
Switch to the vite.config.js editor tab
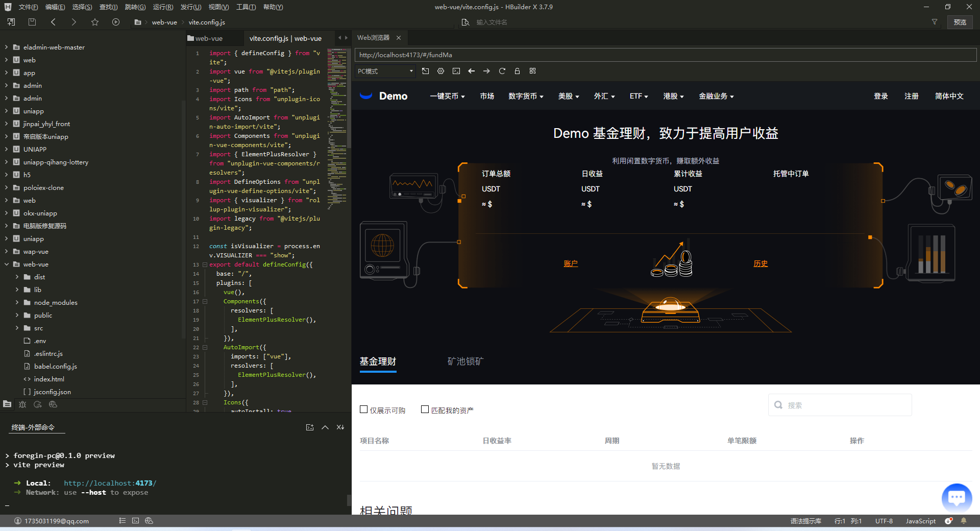[x=285, y=38]
